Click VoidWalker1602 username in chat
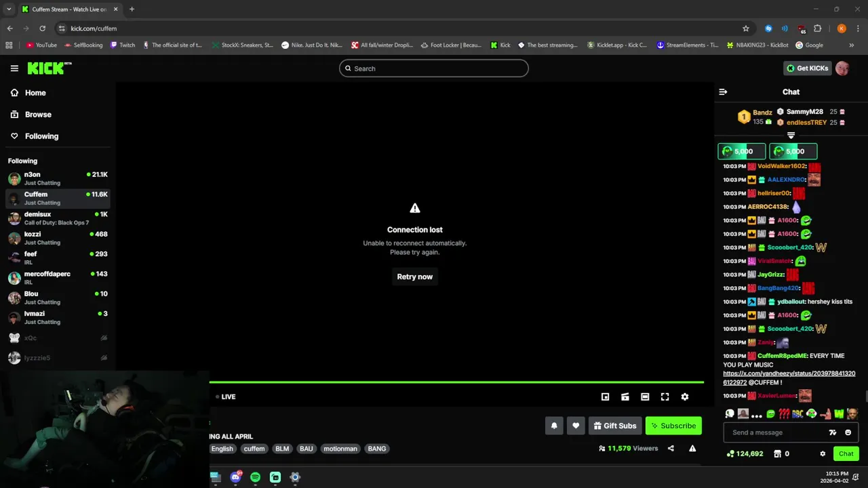Screen dimensions: 868x488 [x=781, y=166]
